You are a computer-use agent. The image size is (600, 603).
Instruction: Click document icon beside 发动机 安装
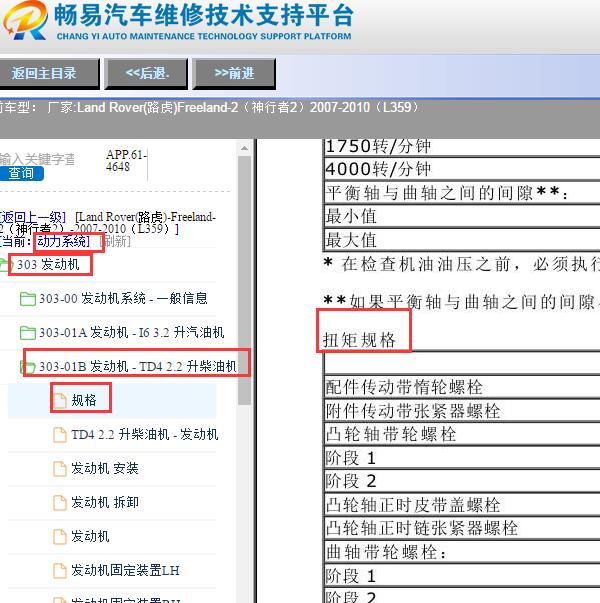pyautogui.click(x=60, y=468)
